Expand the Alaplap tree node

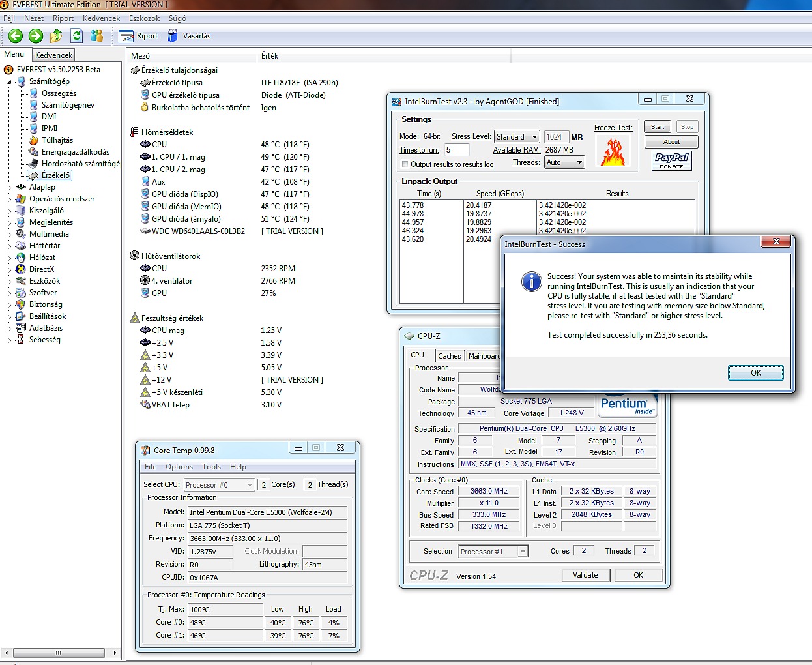coord(10,188)
